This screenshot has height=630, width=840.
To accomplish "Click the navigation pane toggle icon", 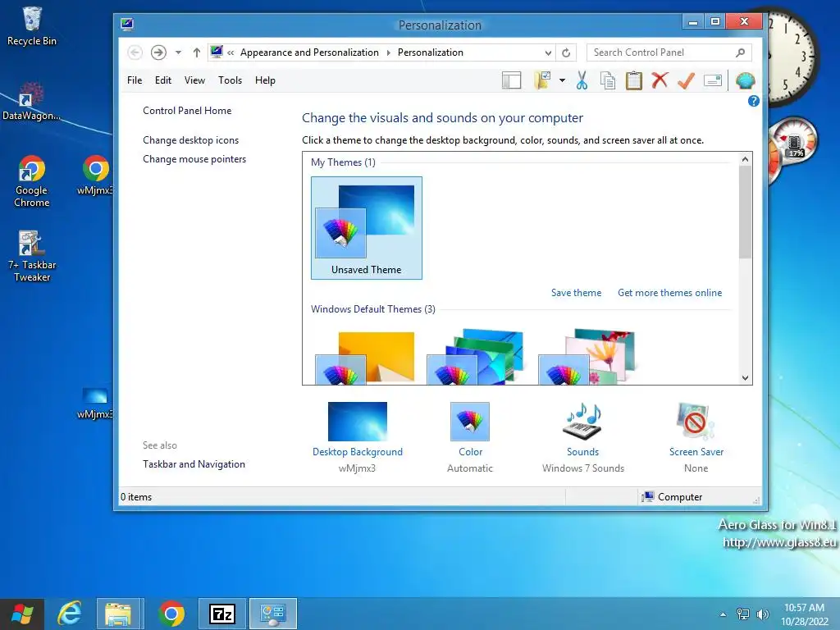I will (511, 80).
